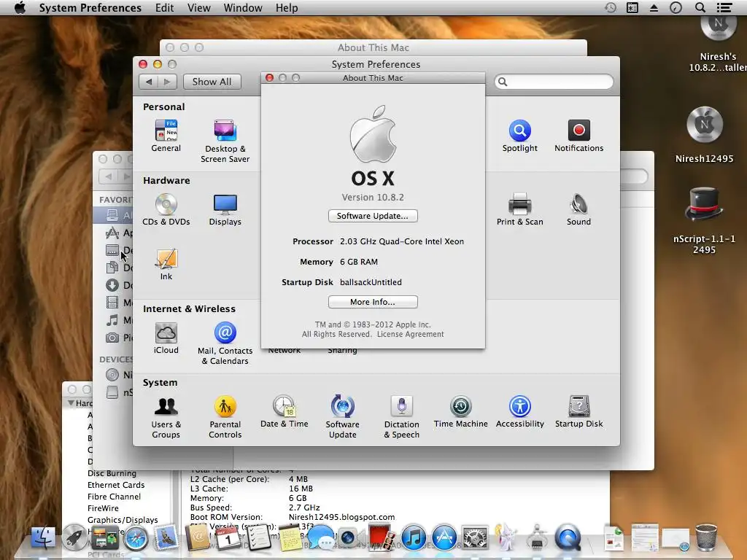Viewport: 747px width, 560px height.
Task: Open Notification Center from menu bar
Action: [x=724, y=7]
